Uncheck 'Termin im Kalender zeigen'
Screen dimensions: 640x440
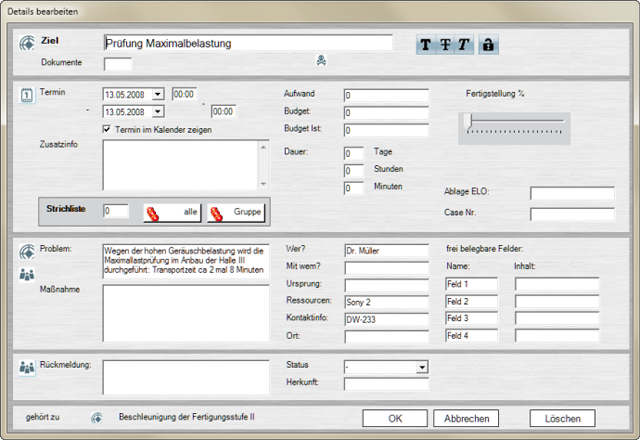point(108,129)
